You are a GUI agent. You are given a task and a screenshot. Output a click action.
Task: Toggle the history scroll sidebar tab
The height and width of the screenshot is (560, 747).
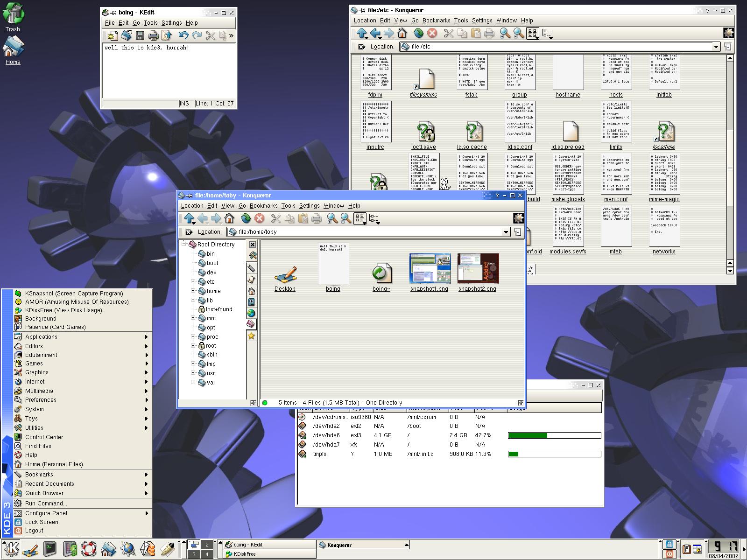[x=251, y=279]
